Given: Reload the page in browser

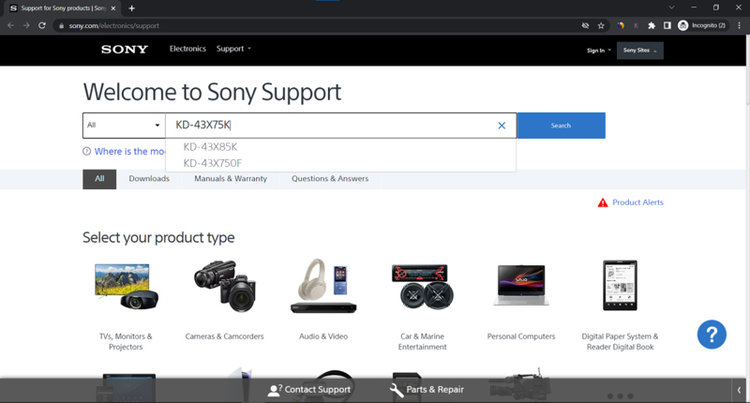Looking at the screenshot, I should (x=42, y=25).
